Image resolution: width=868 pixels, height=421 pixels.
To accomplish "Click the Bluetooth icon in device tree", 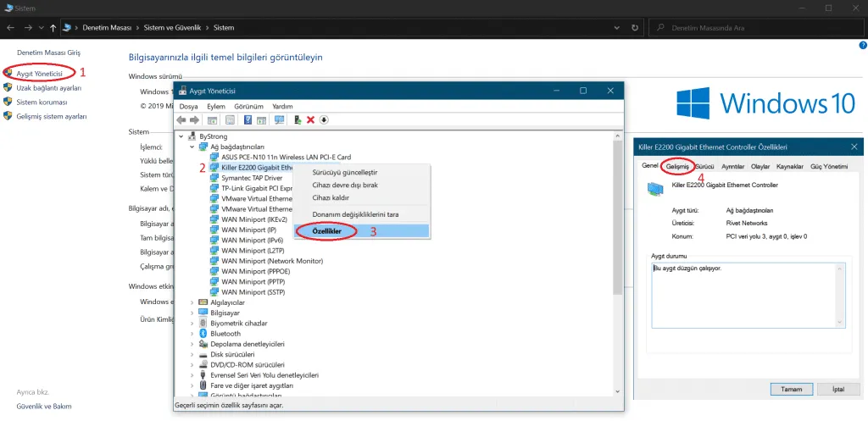I will [x=203, y=334].
